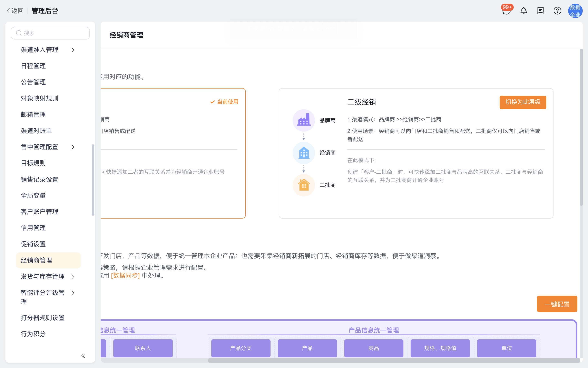This screenshot has height=368, width=588.
Task: Open the 数据企业 user avatar
Action: [x=575, y=11]
